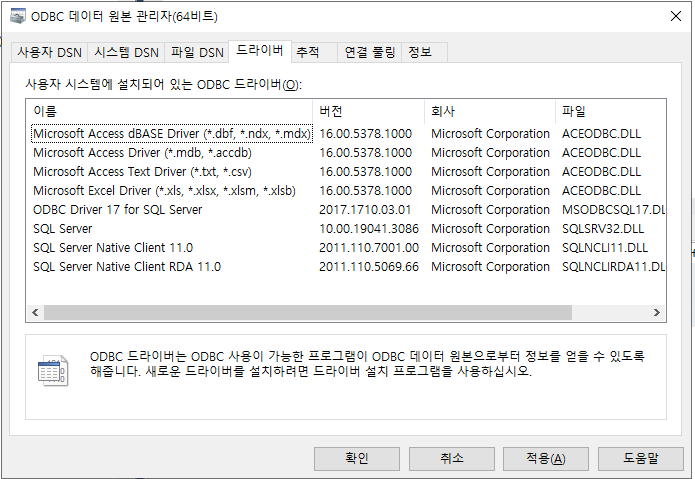Click the 파일 column header
Screen dimensions: 695x479
click(x=610, y=111)
